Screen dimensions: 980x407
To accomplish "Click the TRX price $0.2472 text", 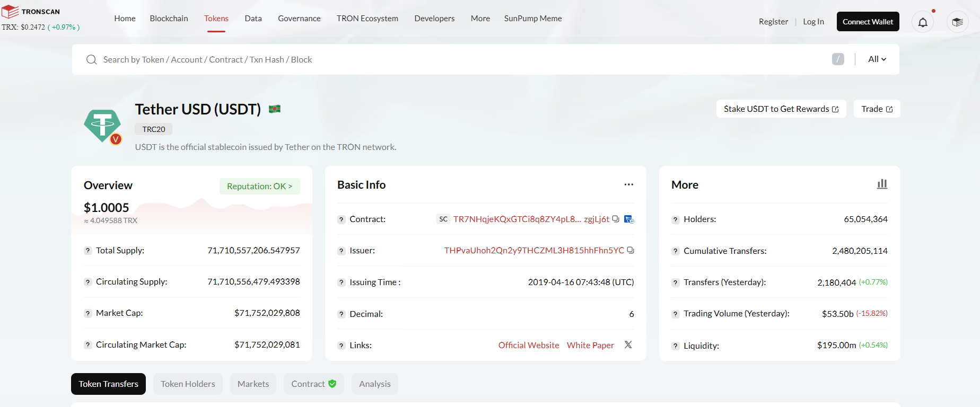I will point(23,27).
